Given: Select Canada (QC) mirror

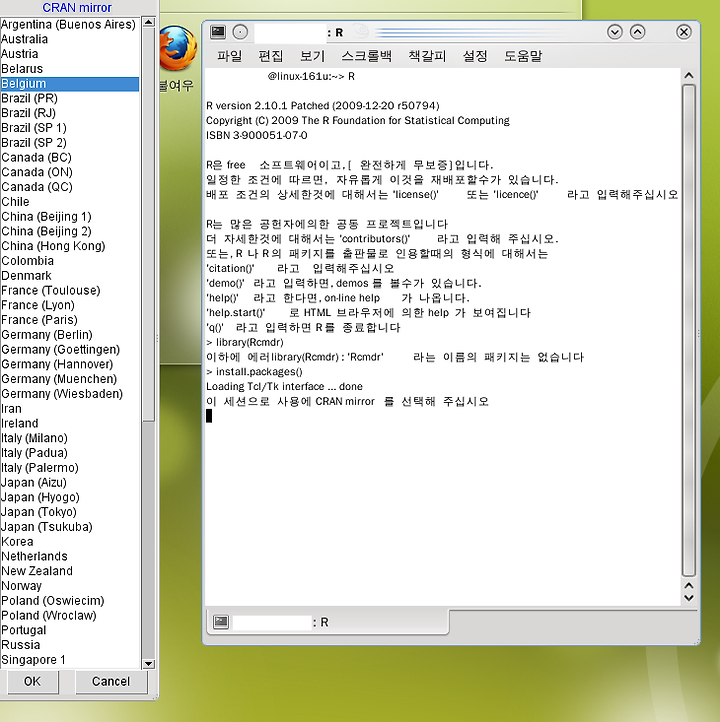Looking at the screenshot, I should [70, 187].
